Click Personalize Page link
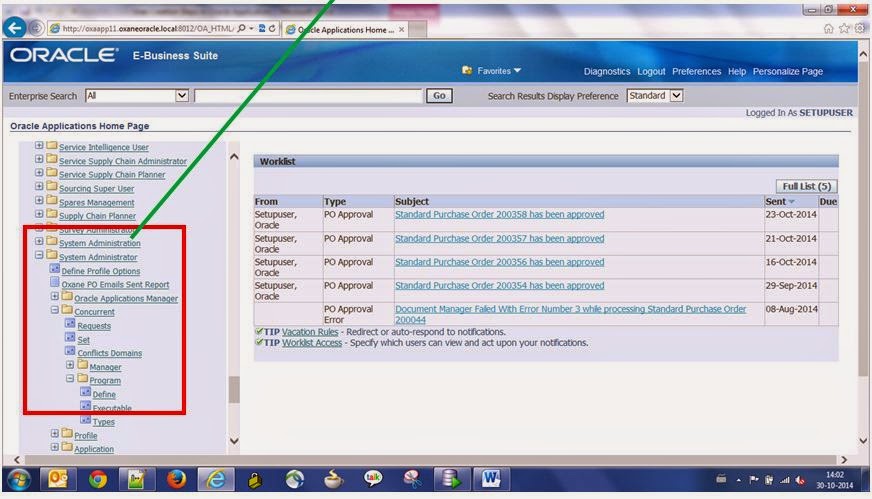The width and height of the screenshot is (872, 499). coord(787,71)
